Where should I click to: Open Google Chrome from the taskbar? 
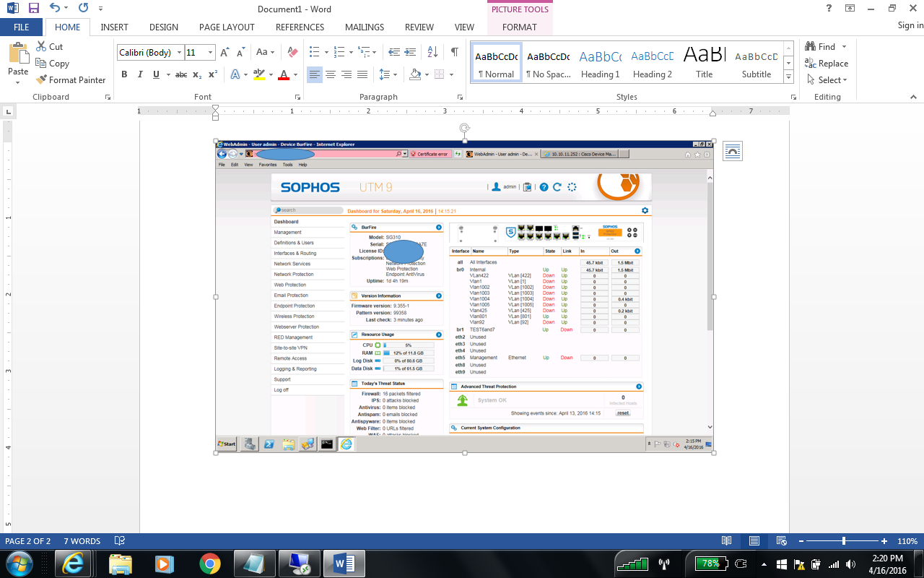pos(210,564)
